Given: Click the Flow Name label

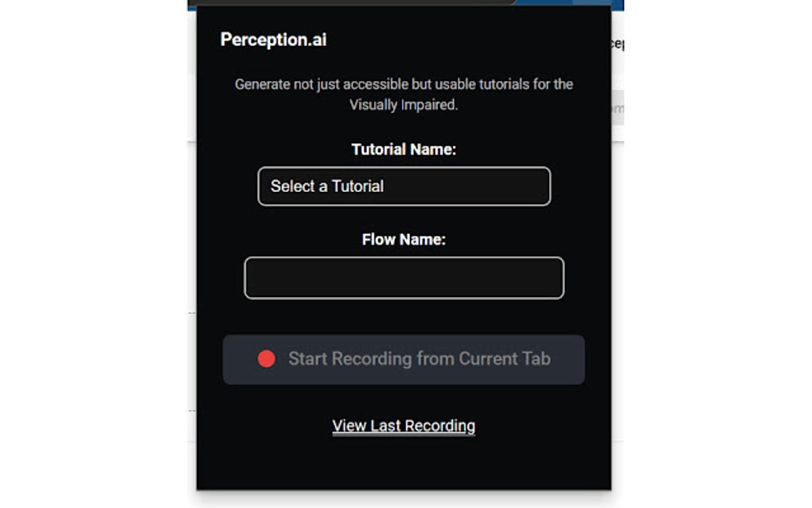Looking at the screenshot, I should tap(404, 239).
